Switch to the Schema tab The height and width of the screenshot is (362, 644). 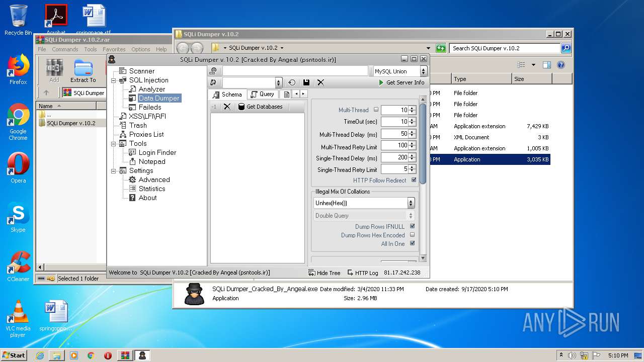pyautogui.click(x=227, y=94)
